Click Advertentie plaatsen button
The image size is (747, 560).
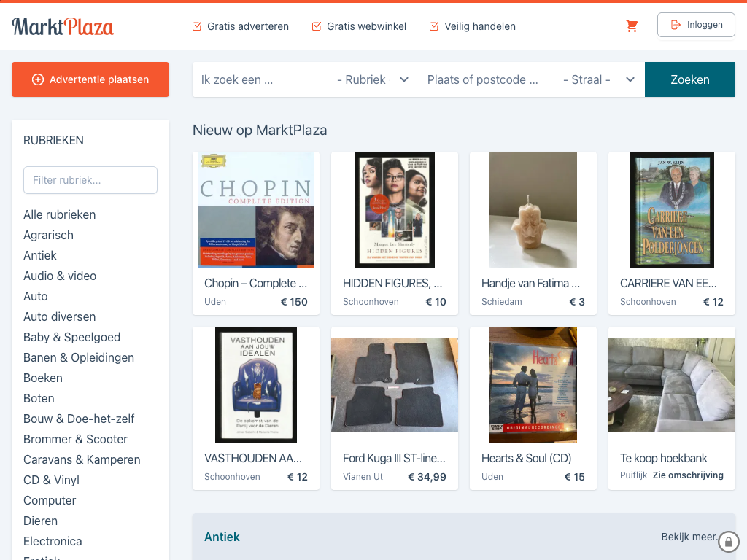click(x=90, y=79)
